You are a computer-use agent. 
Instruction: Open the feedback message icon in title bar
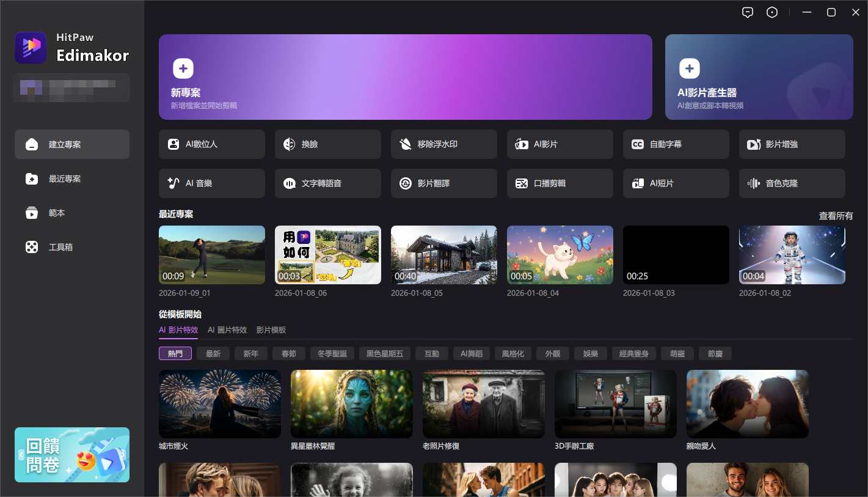coord(747,12)
